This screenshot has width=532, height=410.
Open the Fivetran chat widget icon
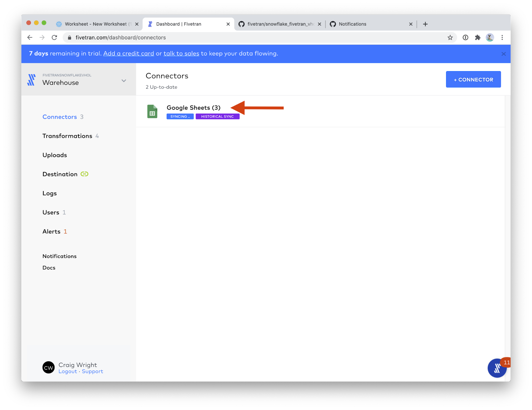[497, 368]
